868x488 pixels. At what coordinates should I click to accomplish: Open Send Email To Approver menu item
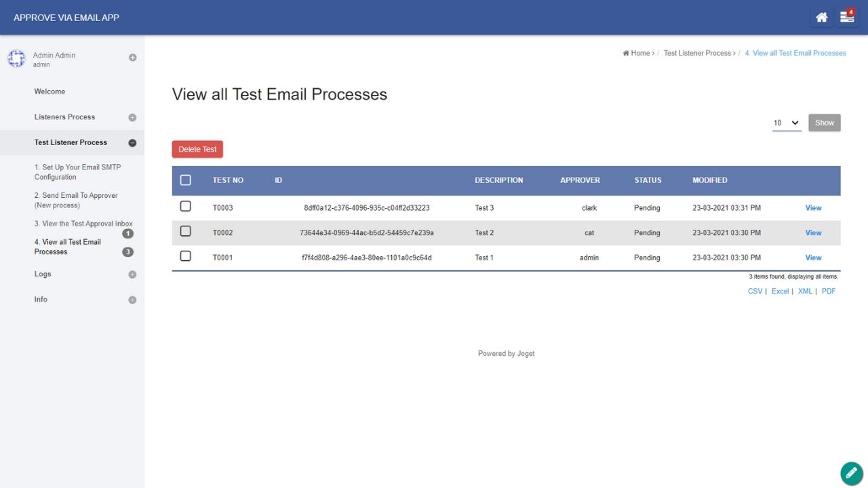76,200
